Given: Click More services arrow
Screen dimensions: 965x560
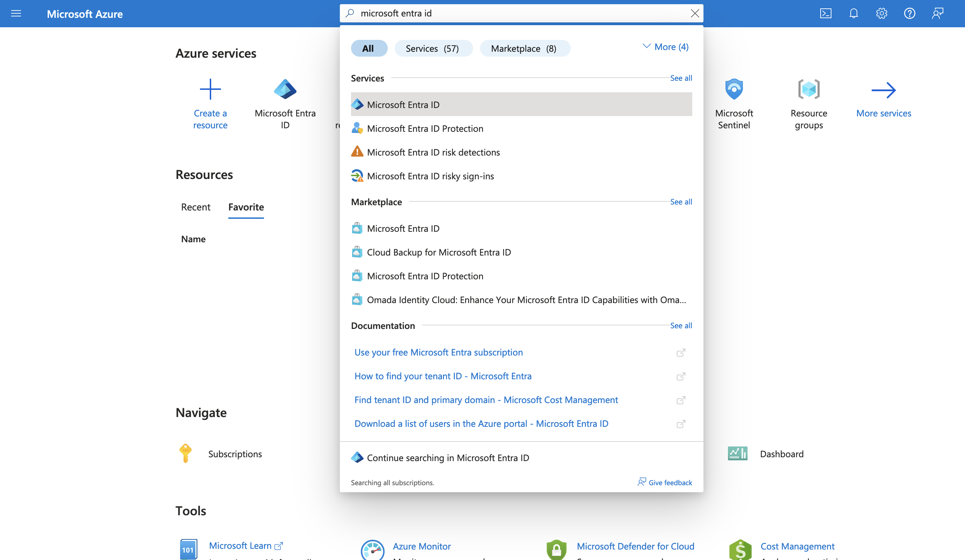Looking at the screenshot, I should 884,90.
